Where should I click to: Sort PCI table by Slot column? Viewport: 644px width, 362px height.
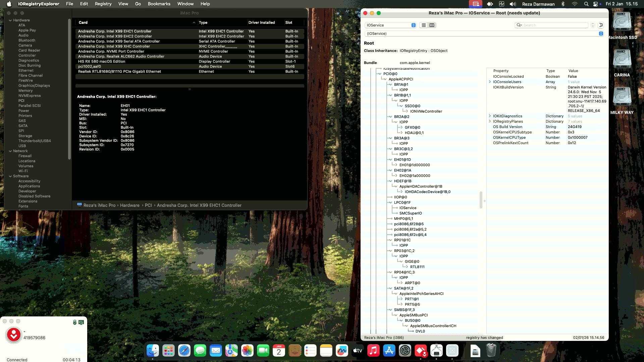click(294, 22)
